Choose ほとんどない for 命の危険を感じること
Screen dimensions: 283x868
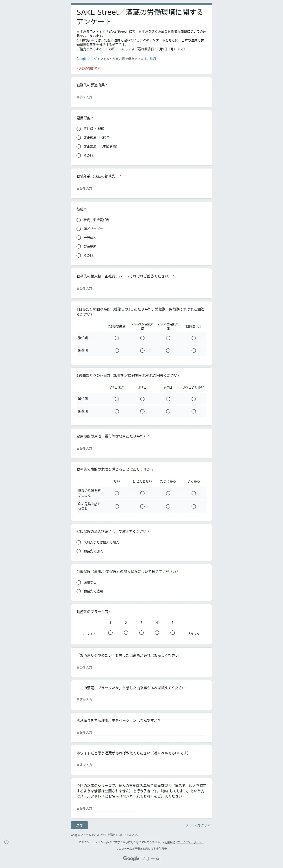click(142, 506)
